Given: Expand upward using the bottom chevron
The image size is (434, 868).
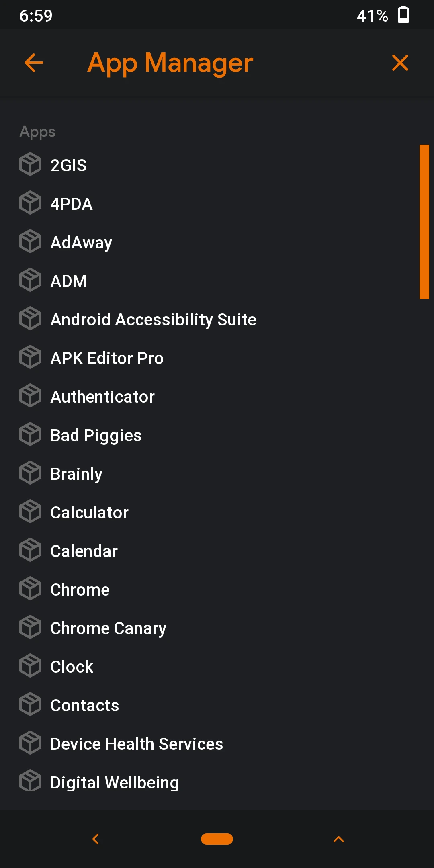Looking at the screenshot, I should tap(339, 839).
